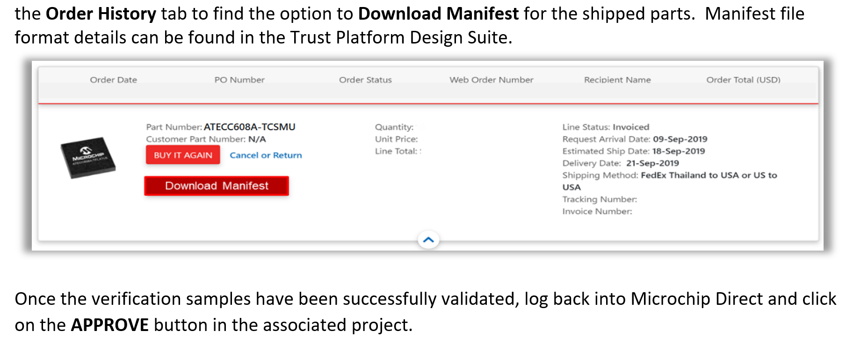The height and width of the screenshot is (360, 868).
Task: Open the Cancel or Return link
Action: point(265,155)
